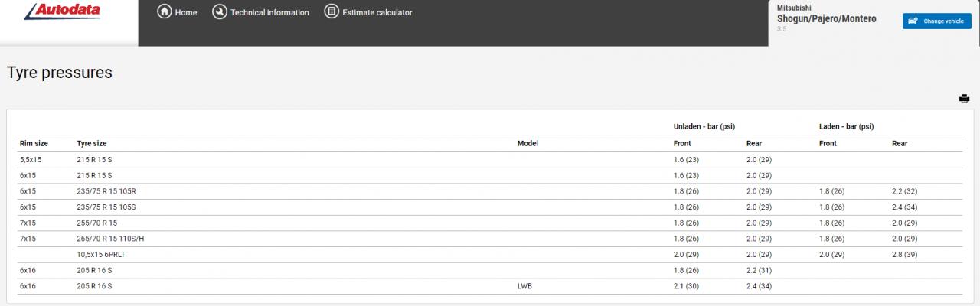Screen dimensions: 980x306
Task: Select the 265/70 R 15 110S/H tyre entry
Action: (x=112, y=239)
